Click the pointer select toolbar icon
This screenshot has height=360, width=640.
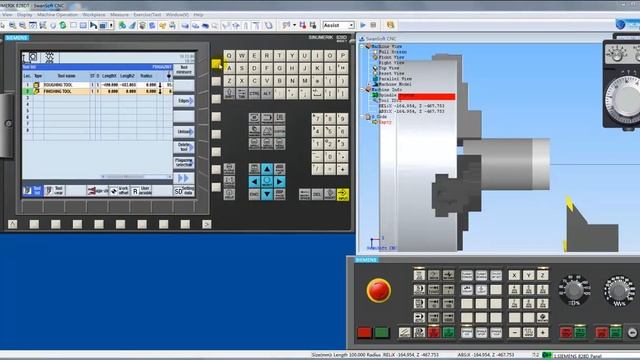[x=2, y=25]
